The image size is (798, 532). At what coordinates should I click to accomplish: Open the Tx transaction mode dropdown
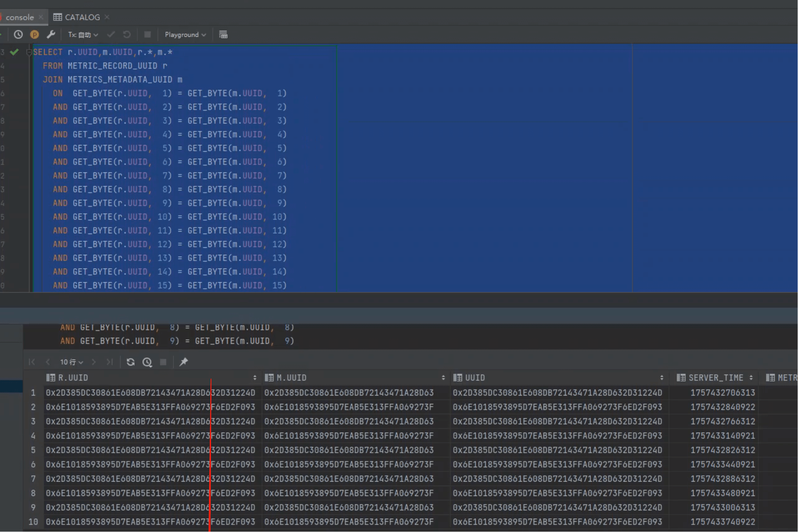click(x=83, y=35)
